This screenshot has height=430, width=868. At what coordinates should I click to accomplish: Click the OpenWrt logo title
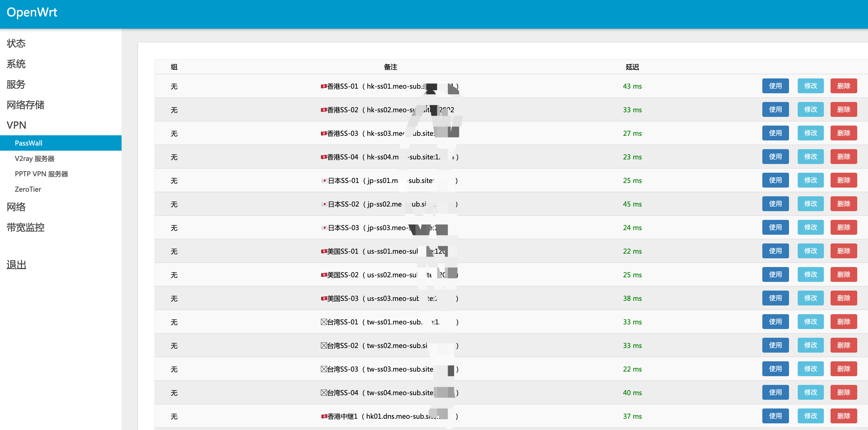coord(32,13)
